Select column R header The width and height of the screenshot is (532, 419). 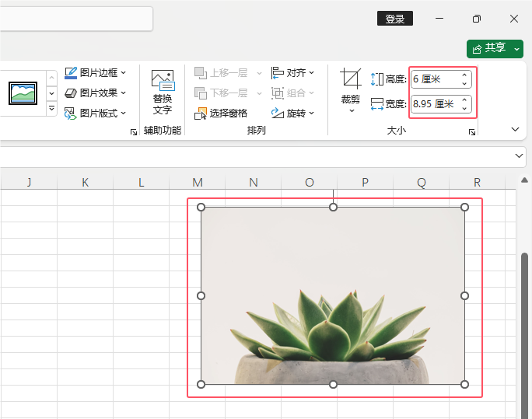pyautogui.click(x=477, y=183)
